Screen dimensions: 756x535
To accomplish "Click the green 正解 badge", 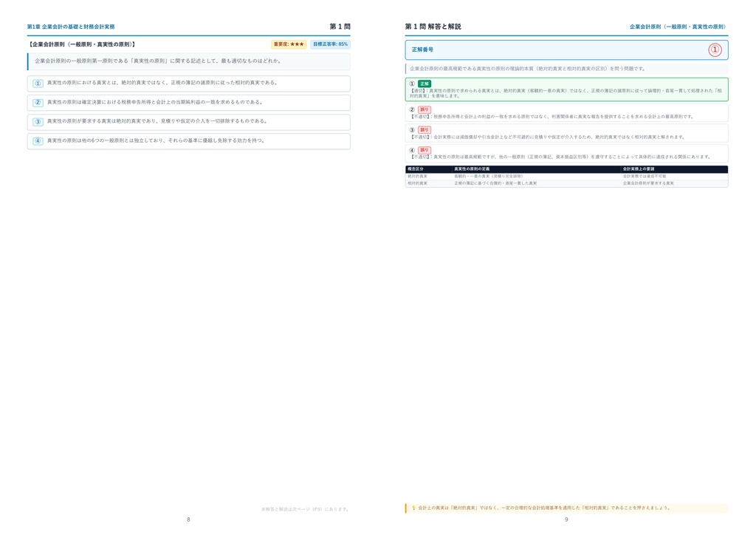I will coord(425,84).
